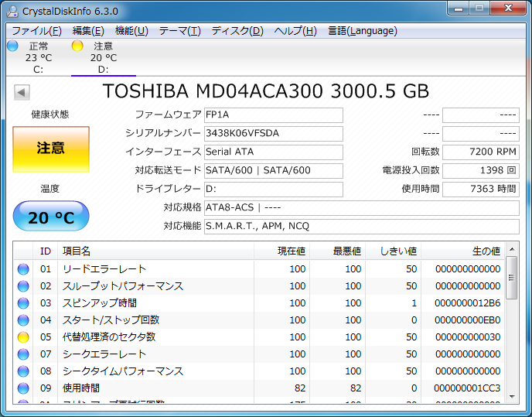Screen dimensions: 532x417
Task: Select the シークエラーレート row name
Action: tap(104, 354)
